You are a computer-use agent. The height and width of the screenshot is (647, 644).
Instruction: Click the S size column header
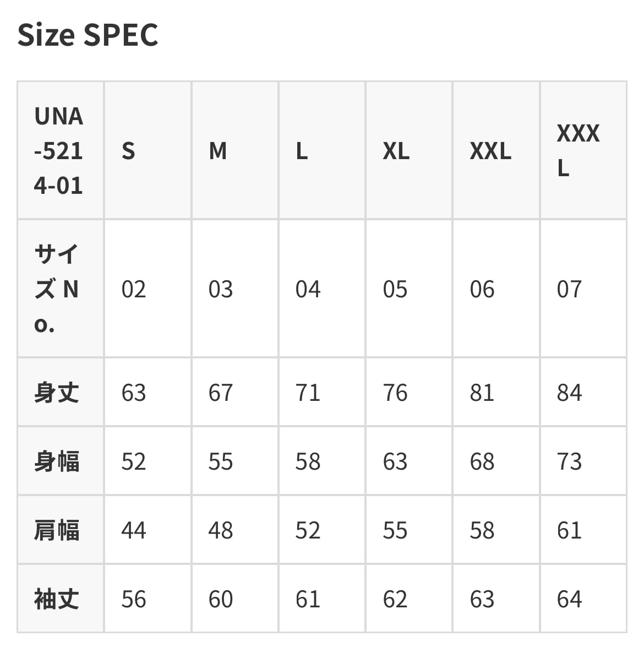click(x=128, y=151)
